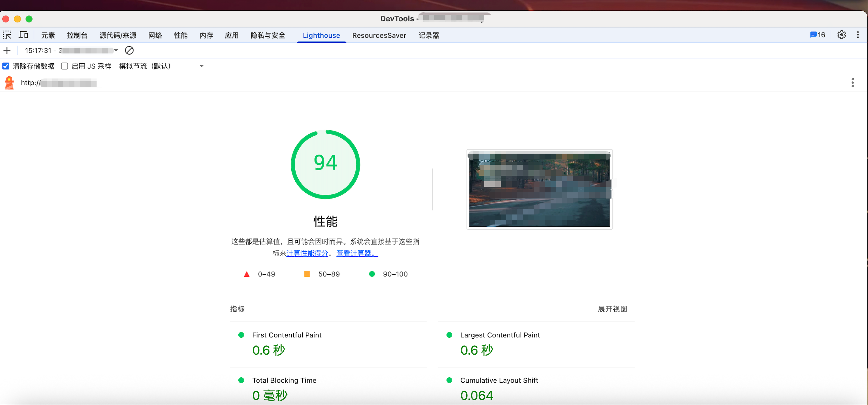The width and height of the screenshot is (868, 405).
Task: Click the Lighthouse lighthouse logo icon
Action: tap(10, 83)
